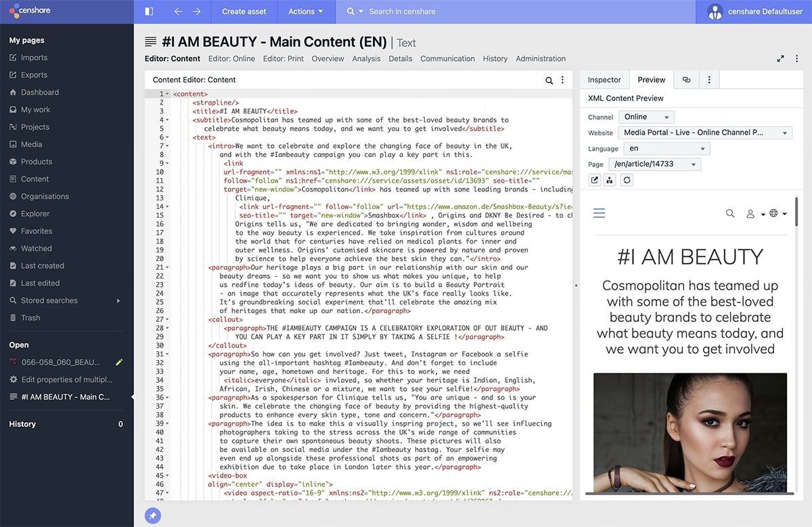Screen dimensions: 812x527
Task: Toggle the sidebar panel icon in top bar
Action: coord(149,12)
